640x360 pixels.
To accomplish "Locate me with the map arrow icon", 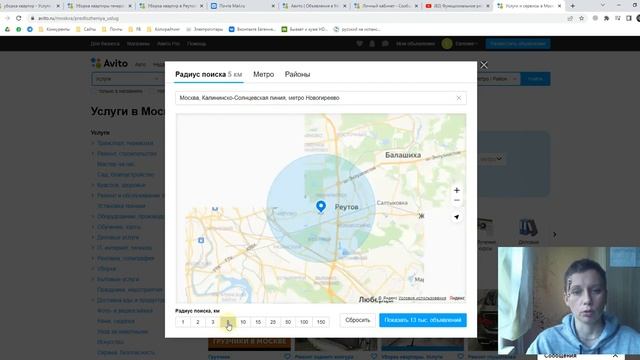I will (x=457, y=217).
